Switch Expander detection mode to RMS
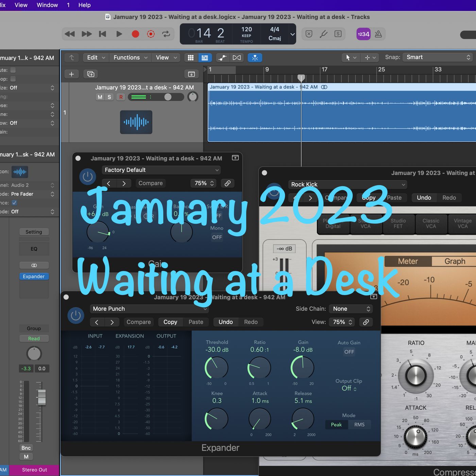The image size is (476, 476). [359, 424]
